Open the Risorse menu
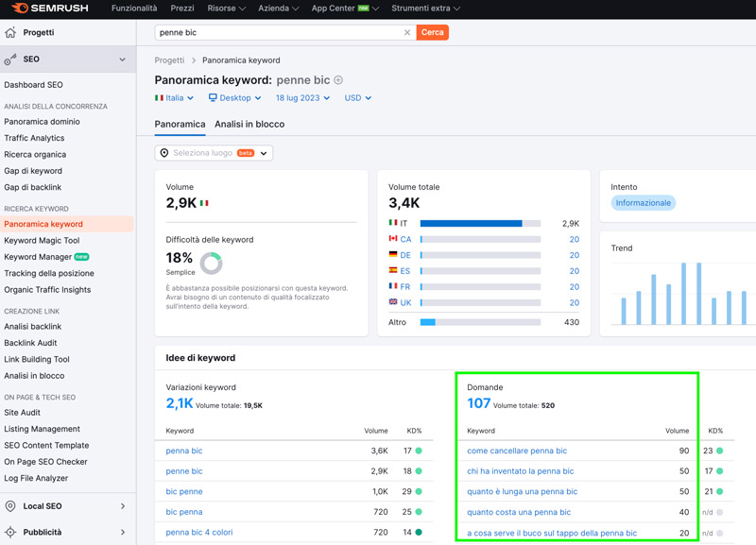Viewport: 756px width, 545px height. pos(226,9)
